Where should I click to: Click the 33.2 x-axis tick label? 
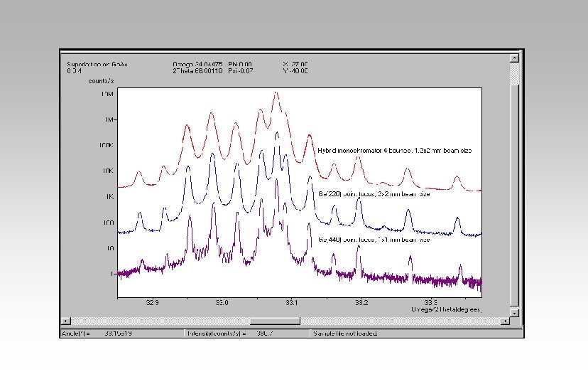tap(361, 302)
